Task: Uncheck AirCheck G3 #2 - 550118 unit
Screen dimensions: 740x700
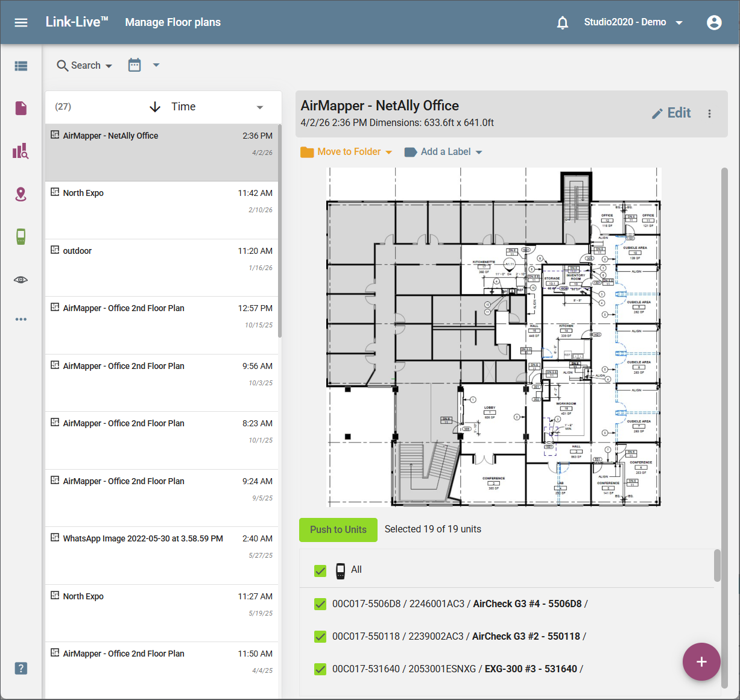Action: 320,636
